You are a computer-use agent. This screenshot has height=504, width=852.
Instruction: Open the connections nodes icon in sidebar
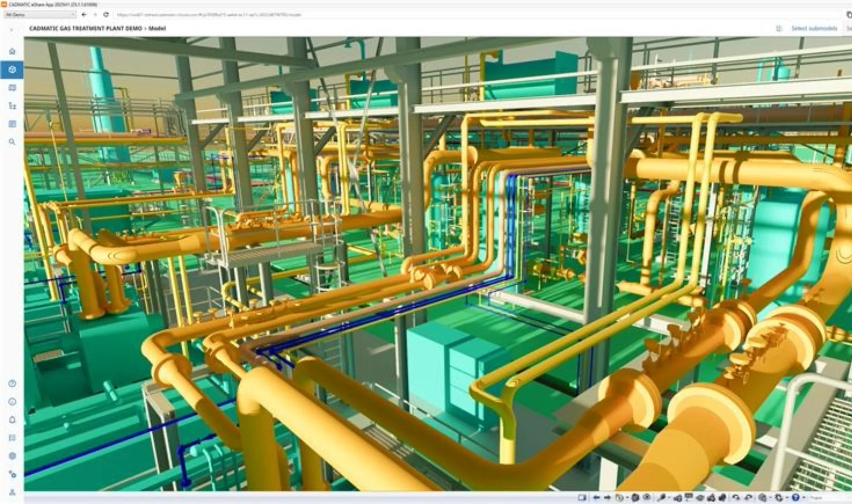(x=12, y=474)
